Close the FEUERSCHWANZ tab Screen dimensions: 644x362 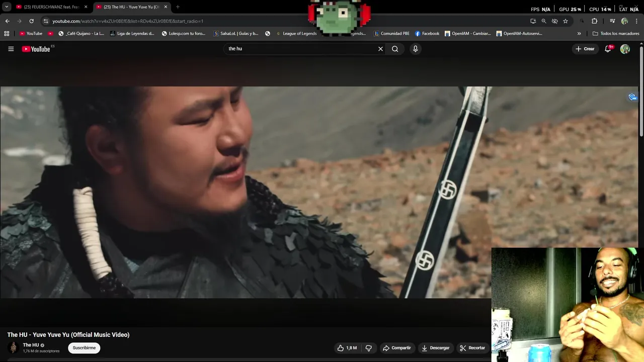pyautogui.click(x=86, y=7)
